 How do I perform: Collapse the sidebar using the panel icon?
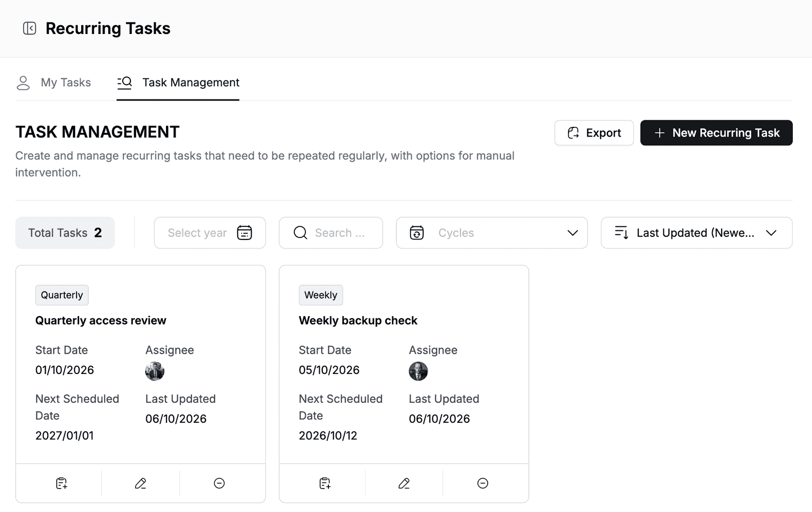[29, 28]
